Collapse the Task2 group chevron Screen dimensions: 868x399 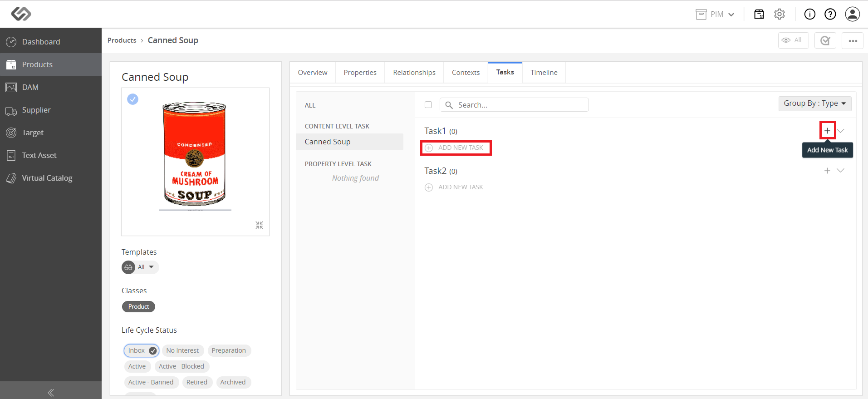coord(841,171)
